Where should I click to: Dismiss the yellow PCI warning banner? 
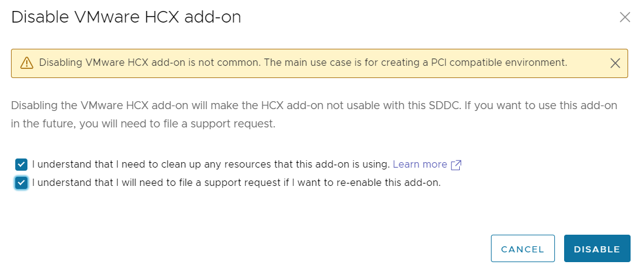pyautogui.click(x=615, y=63)
